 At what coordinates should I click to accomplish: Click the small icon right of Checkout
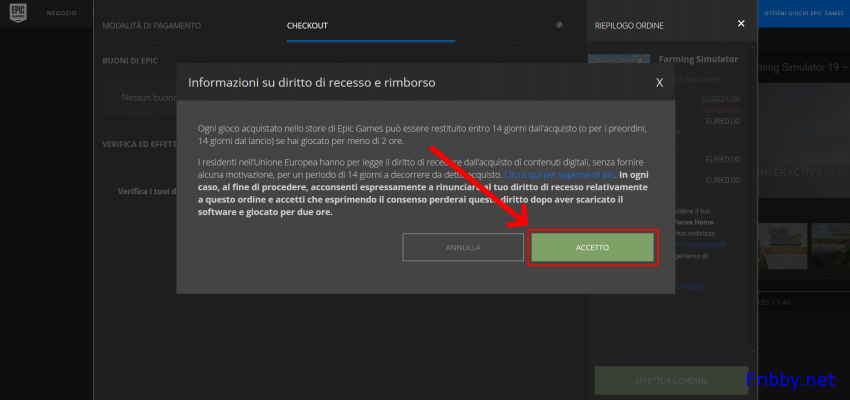coord(559,25)
